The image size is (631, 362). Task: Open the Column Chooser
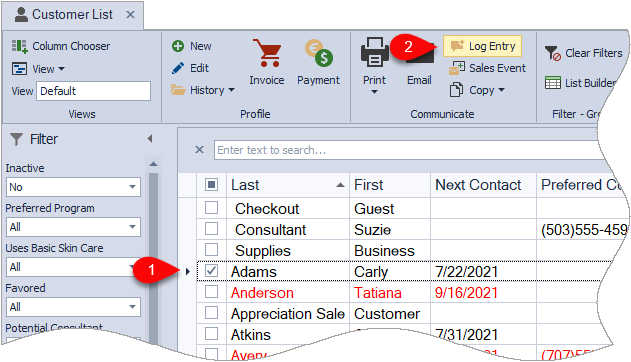coord(60,46)
